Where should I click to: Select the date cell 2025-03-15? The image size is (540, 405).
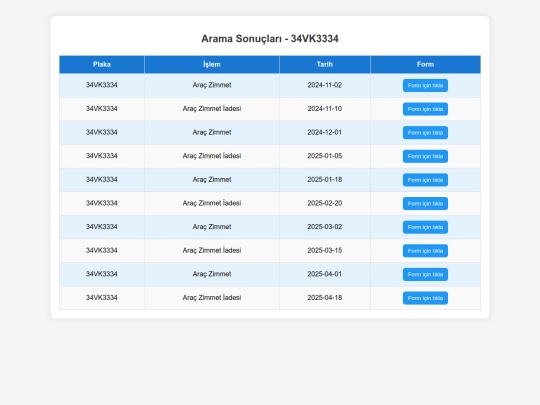(325, 250)
